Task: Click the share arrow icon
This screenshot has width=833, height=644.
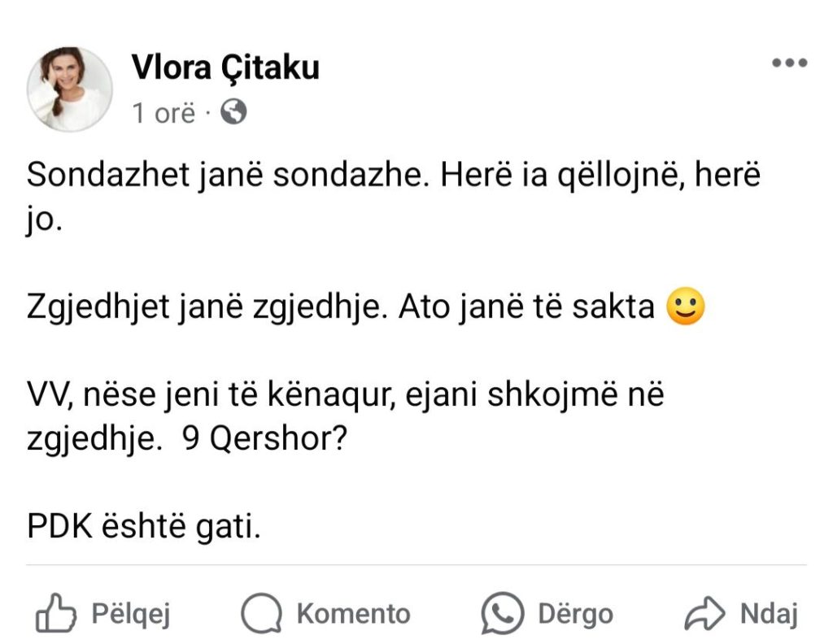Action: (704, 613)
